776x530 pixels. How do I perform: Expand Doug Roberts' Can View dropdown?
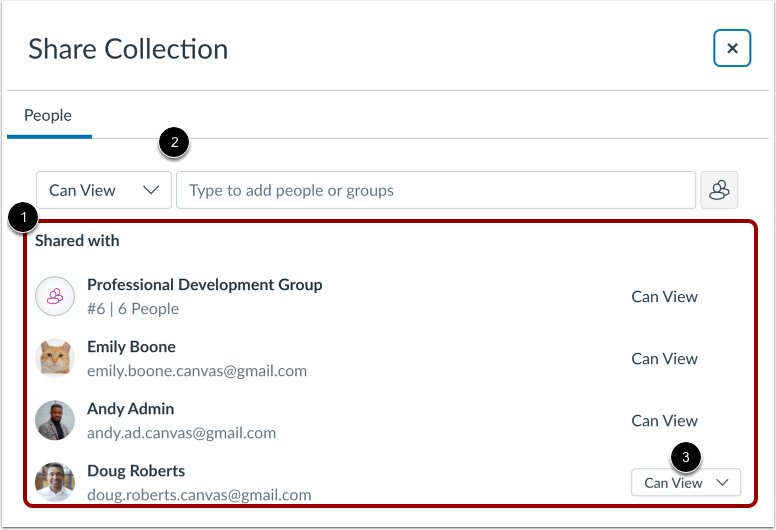686,483
